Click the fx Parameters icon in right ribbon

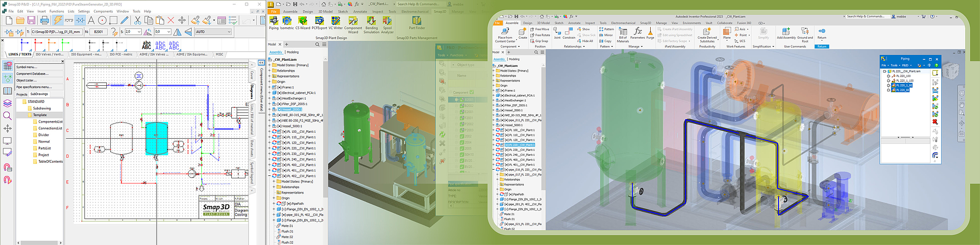coord(637,33)
